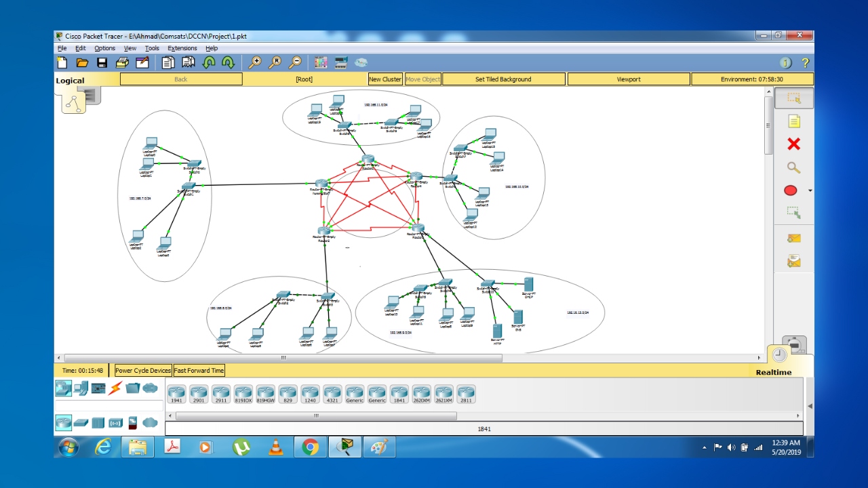
Task: Click the New Cluster button
Action: pos(385,79)
